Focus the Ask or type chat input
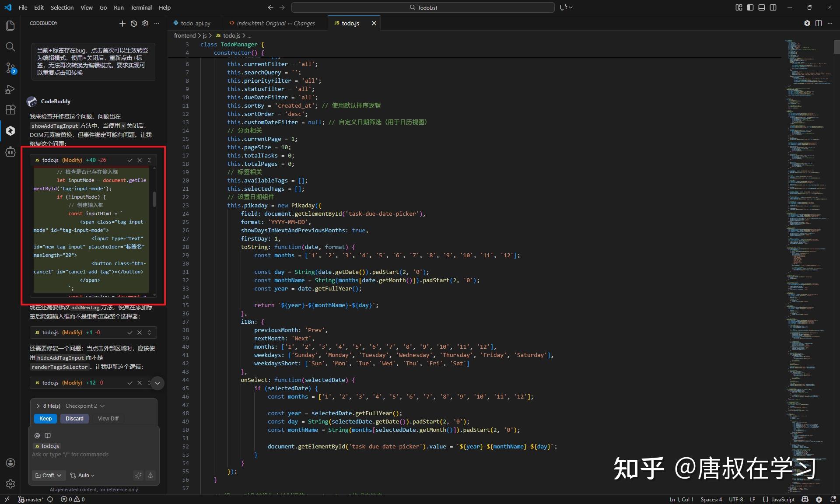 tap(94, 455)
